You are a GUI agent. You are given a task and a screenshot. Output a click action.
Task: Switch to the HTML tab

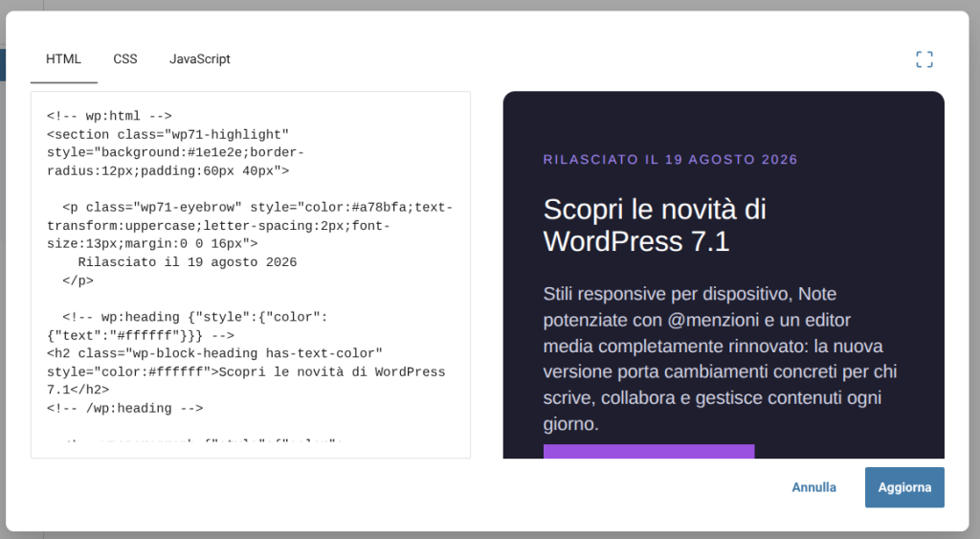(64, 58)
